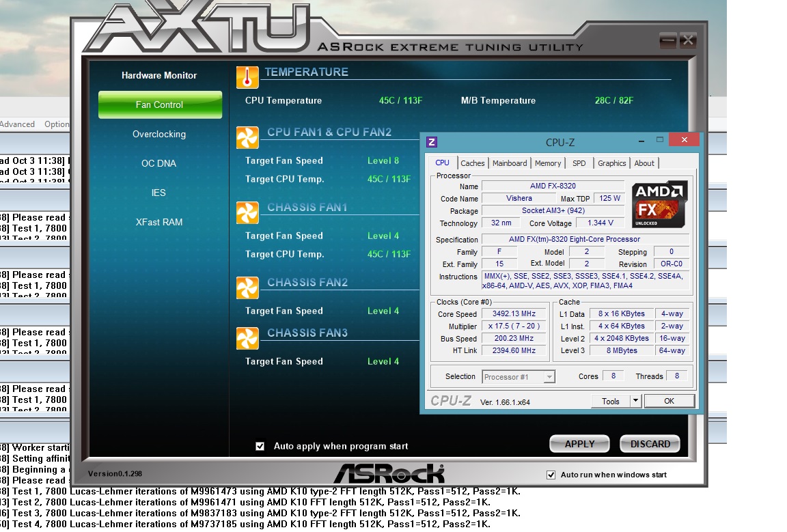
Task: Open the Tools dropdown arrow in CPU-Z
Action: coord(636,401)
